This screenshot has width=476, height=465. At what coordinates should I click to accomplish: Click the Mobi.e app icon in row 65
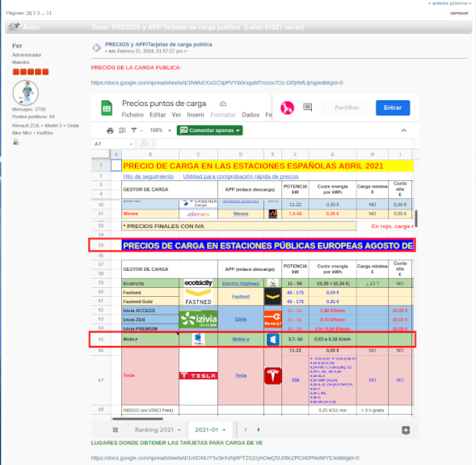click(x=273, y=340)
